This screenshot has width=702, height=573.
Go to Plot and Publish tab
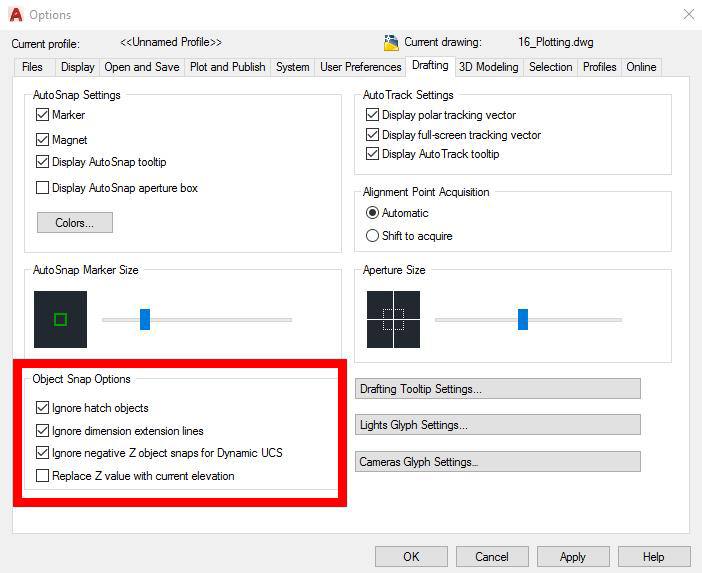227,67
